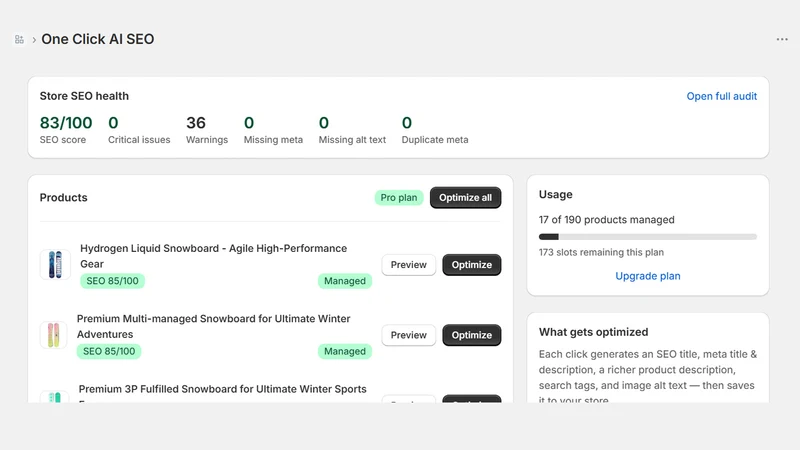Screen dimensions: 800x450
Task: Click the 17 of 190 products managed text
Action: tap(607, 220)
